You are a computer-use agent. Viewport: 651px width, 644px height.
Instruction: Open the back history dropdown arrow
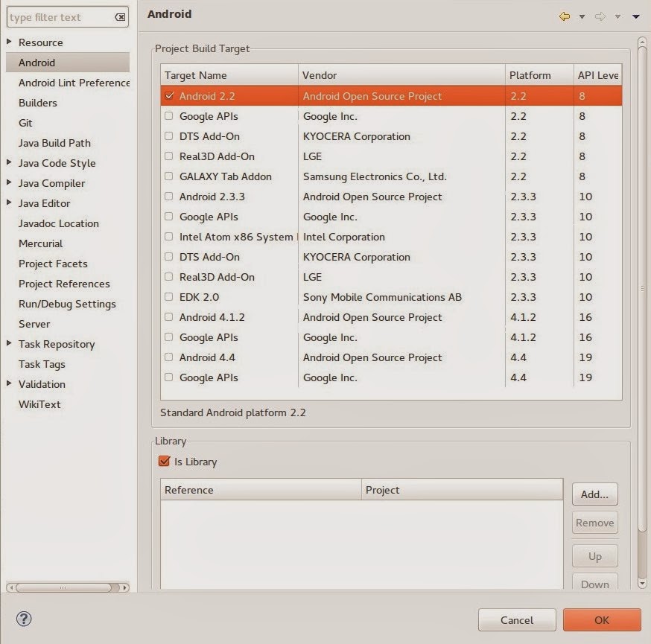point(582,16)
